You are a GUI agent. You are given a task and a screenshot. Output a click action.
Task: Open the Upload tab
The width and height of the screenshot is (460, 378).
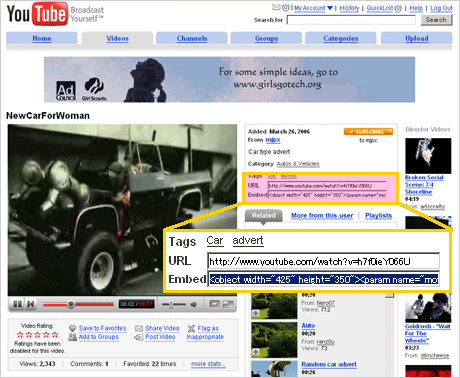pyautogui.click(x=417, y=38)
